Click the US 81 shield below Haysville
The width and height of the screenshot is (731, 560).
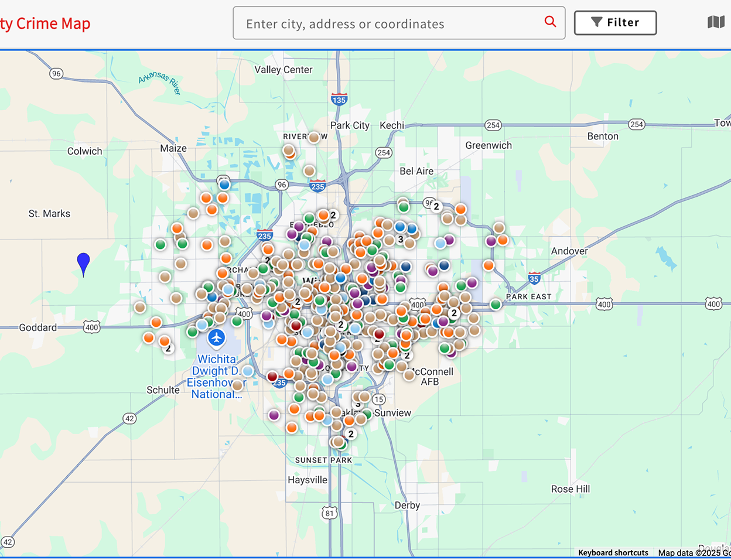coord(330,513)
